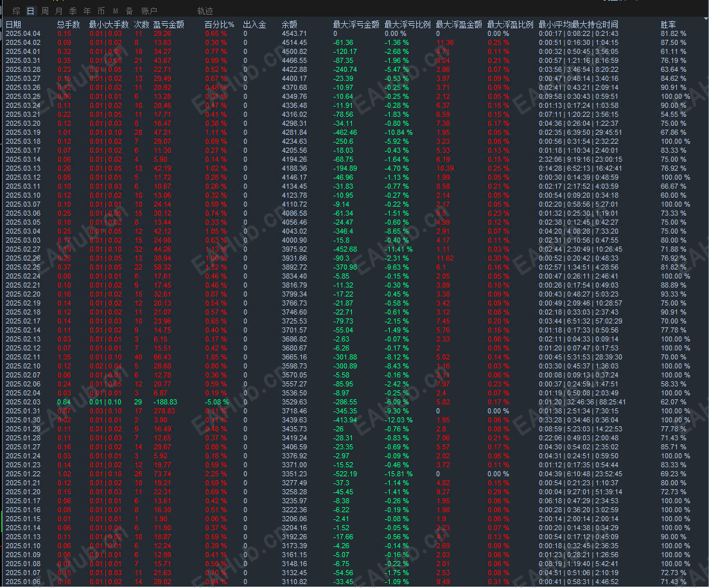Select the date cell 2025.03.12
Image resolution: width=709 pixels, height=588 pixels.
[x=22, y=177]
